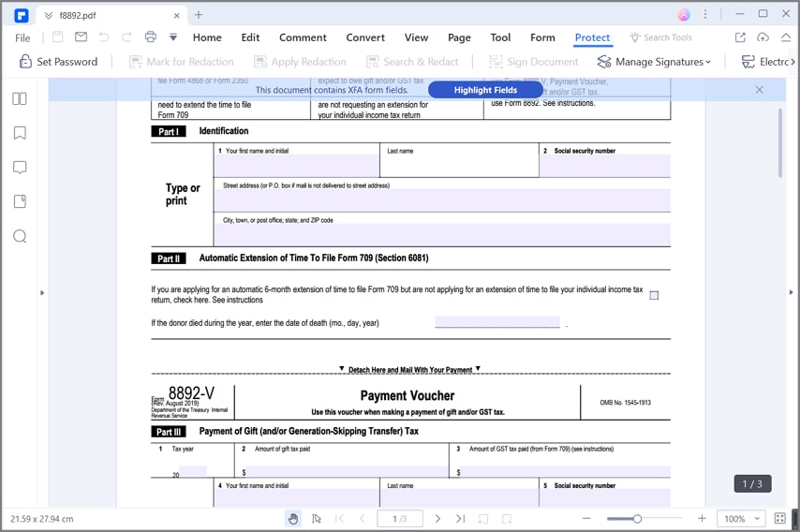Click the Save icon in quick toolbar
Screen dimensions: 800x532
pyautogui.click(x=58, y=37)
